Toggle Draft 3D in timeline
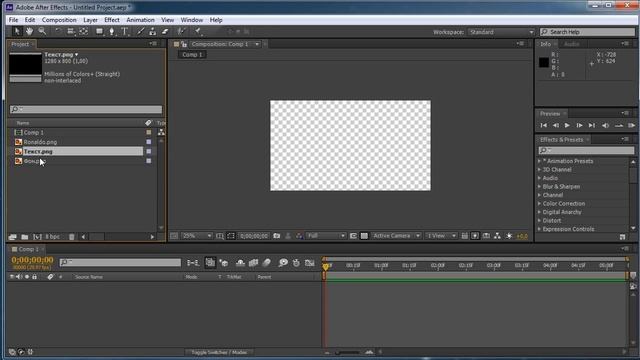640x360 pixels. [224, 263]
